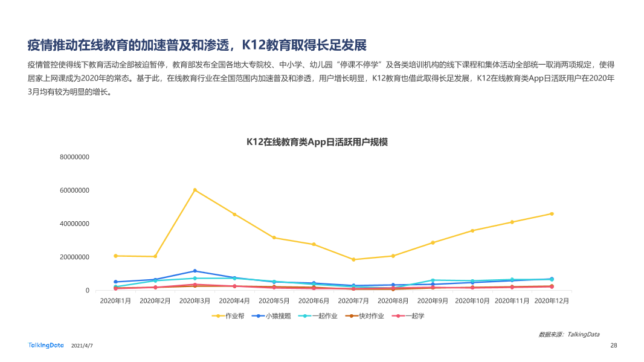Click the 2020年10月 axis label
Viewport: 644px width, 362px height.
pos(472,301)
